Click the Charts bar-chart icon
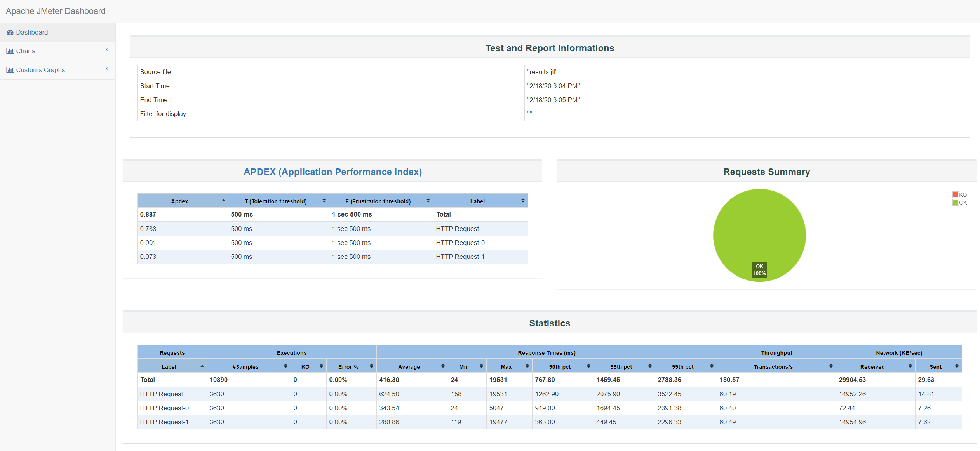The image size is (980, 451). point(10,51)
